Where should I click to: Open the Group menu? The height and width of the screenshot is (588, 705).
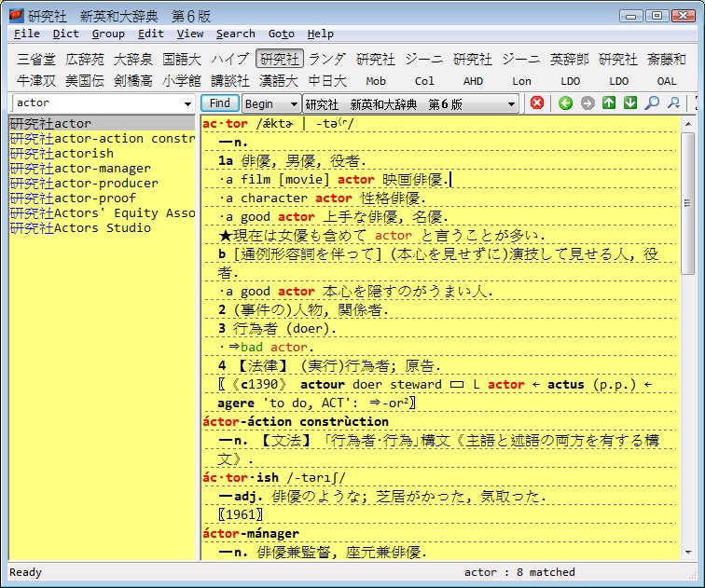108,34
